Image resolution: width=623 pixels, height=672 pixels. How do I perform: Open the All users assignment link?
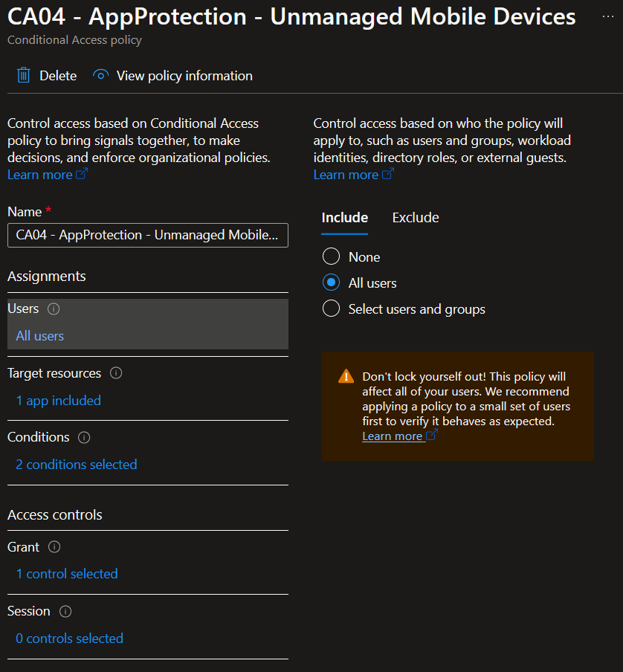40,336
